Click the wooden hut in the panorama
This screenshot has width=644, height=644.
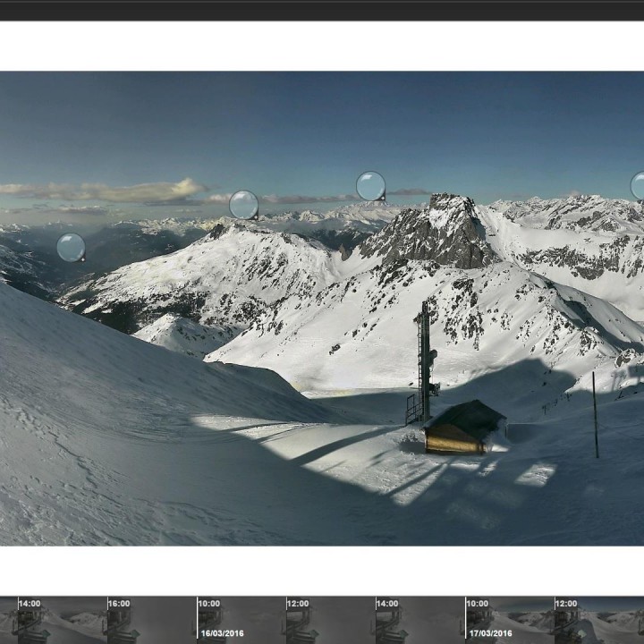(x=465, y=428)
